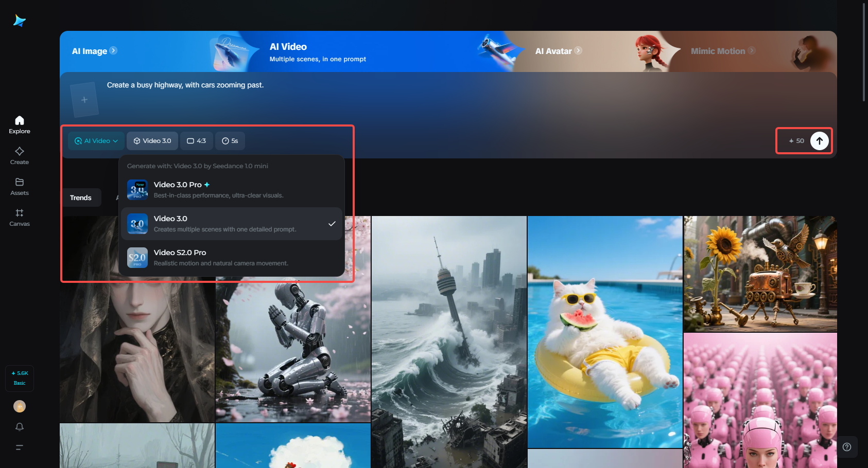Click the prompt text about a busy highway

[185, 85]
